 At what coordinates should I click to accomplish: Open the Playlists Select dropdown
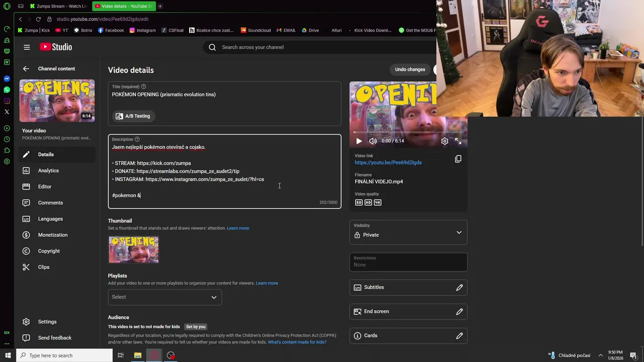(x=165, y=297)
